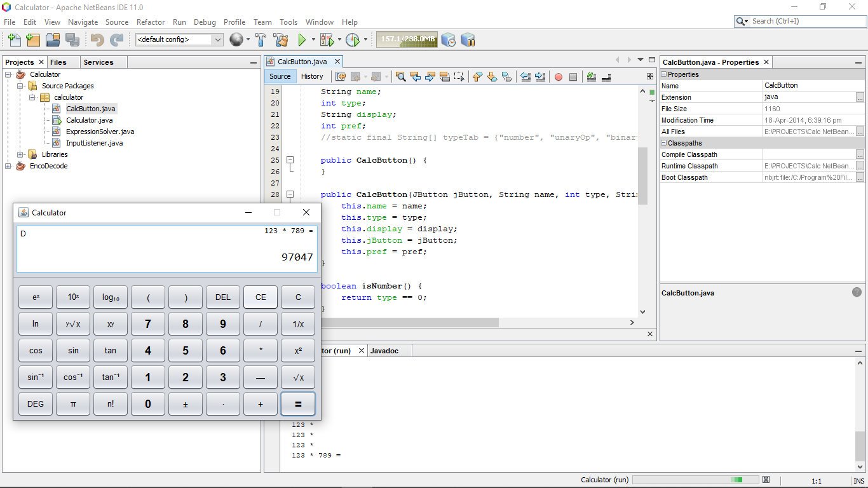Click the red Start Macro Recording icon
Image resolution: width=868 pixels, height=488 pixels.
559,77
